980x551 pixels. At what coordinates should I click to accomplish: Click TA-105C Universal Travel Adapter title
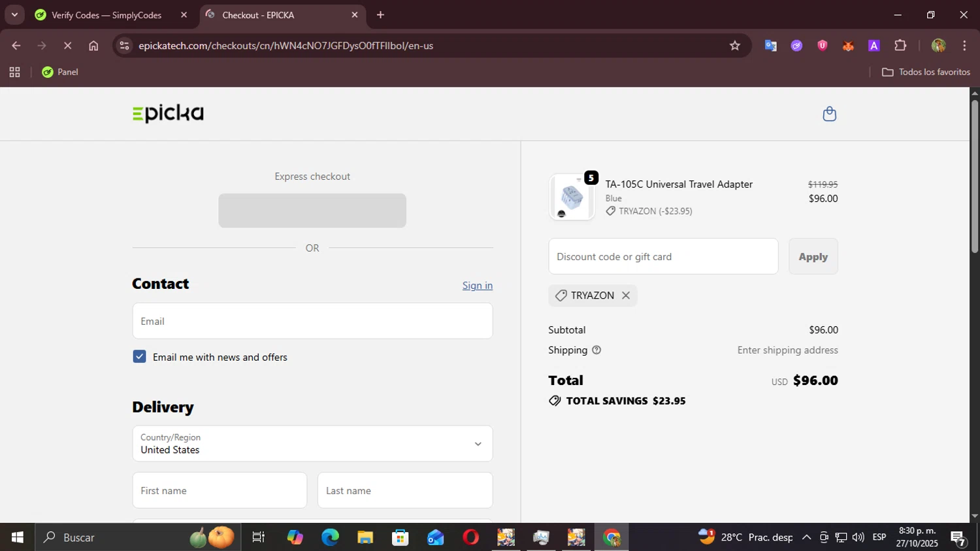pos(679,184)
